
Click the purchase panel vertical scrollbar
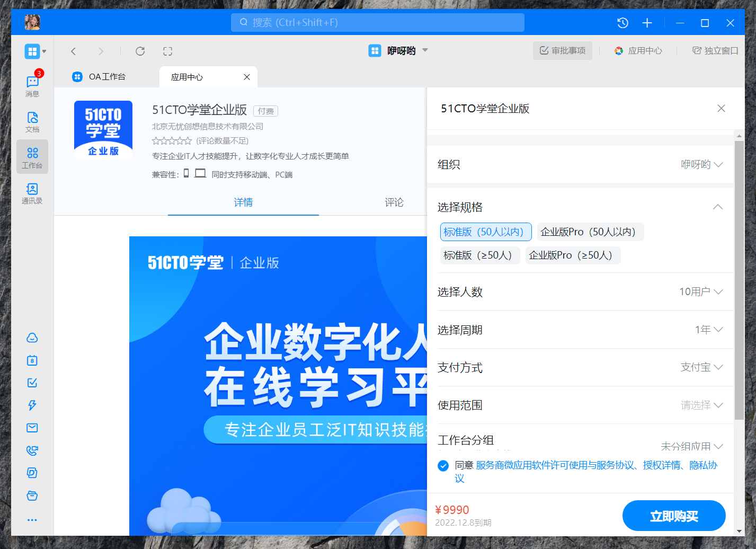(739, 280)
